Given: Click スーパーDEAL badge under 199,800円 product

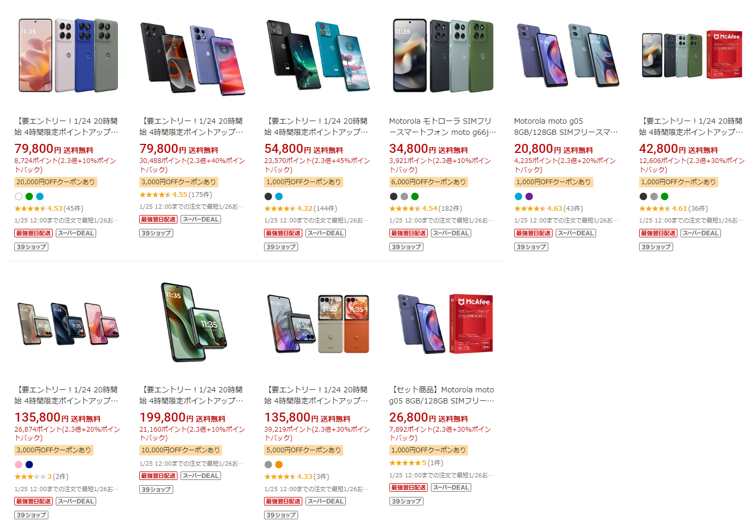Looking at the screenshot, I should click(201, 476).
